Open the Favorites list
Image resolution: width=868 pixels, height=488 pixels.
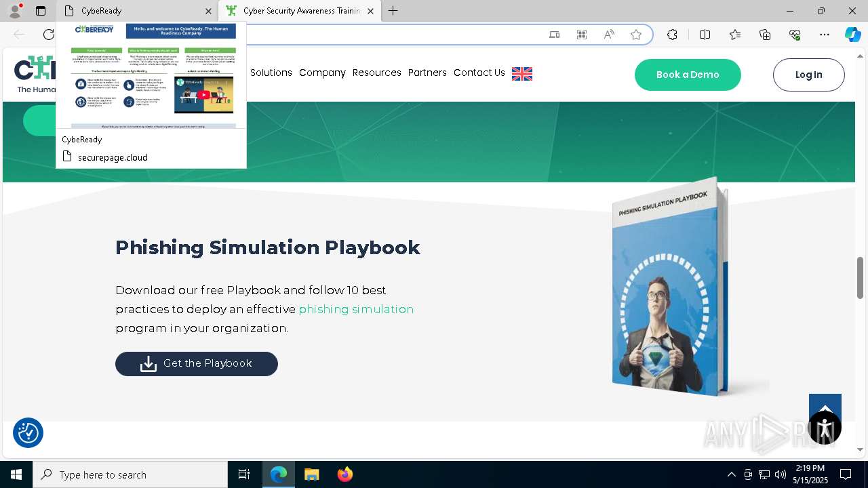click(735, 35)
